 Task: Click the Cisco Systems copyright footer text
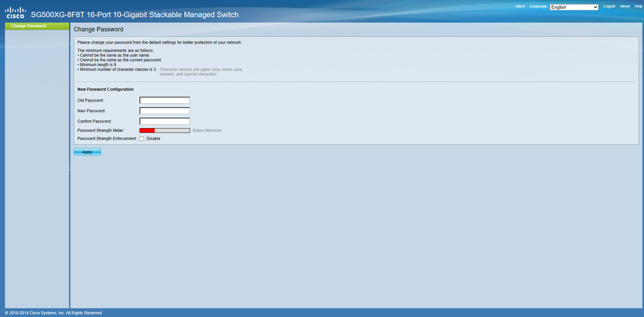(x=53, y=313)
